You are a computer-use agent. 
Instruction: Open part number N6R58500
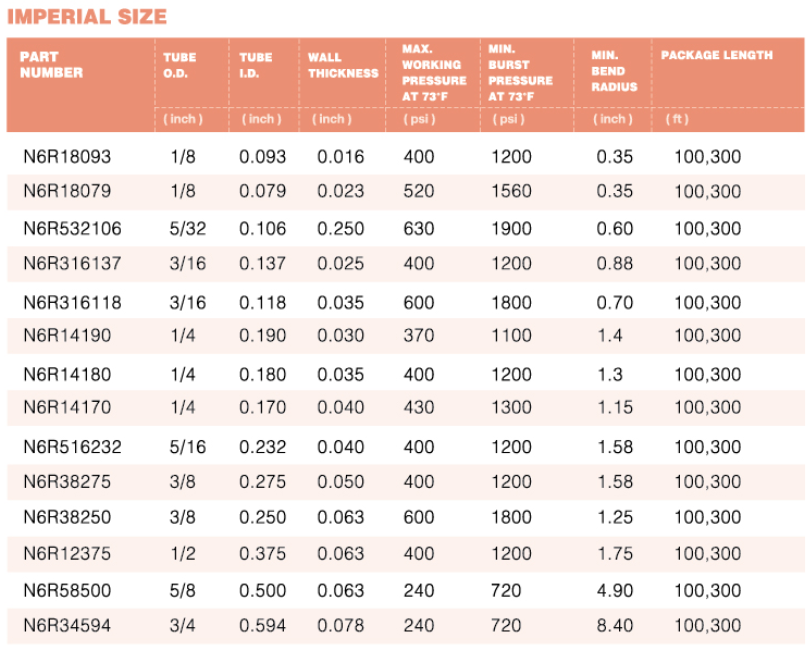click(x=67, y=591)
